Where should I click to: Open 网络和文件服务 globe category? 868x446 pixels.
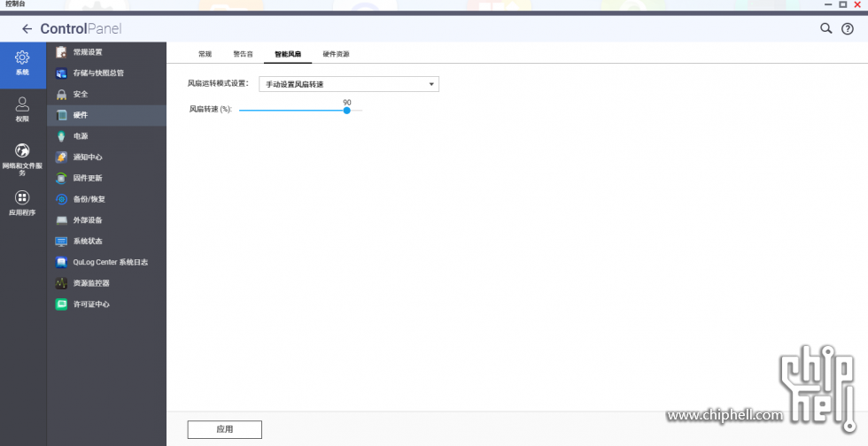23,159
